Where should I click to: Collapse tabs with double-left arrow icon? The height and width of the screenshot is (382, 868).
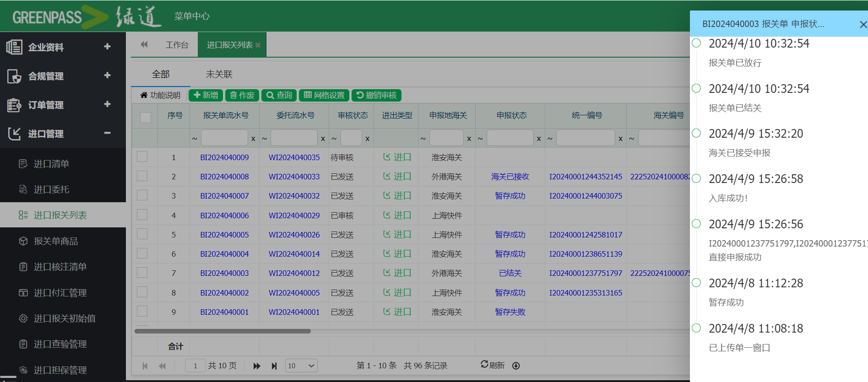pyautogui.click(x=144, y=44)
